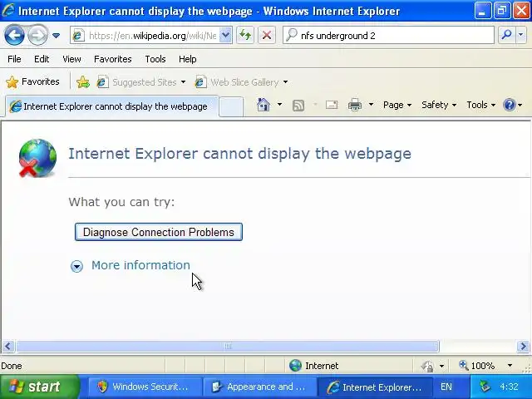Click the blue Help question mark icon
532x399 pixels.
pyautogui.click(x=510, y=105)
